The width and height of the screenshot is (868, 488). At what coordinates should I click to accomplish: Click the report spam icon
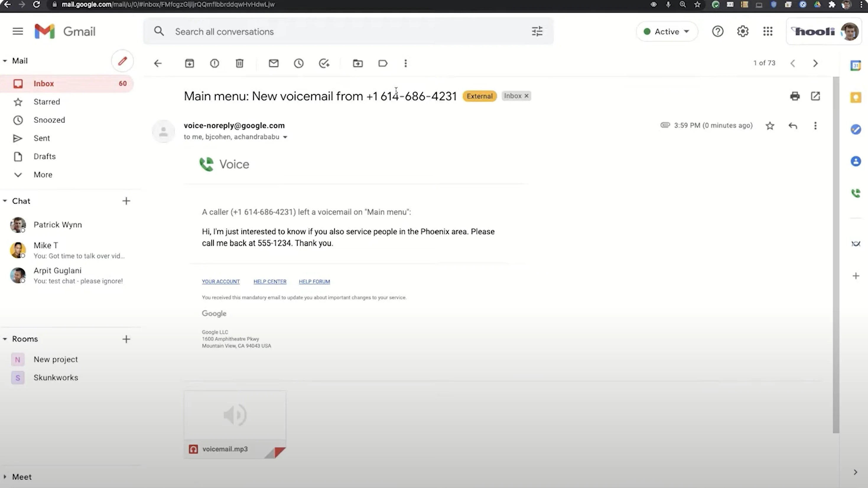[214, 63]
